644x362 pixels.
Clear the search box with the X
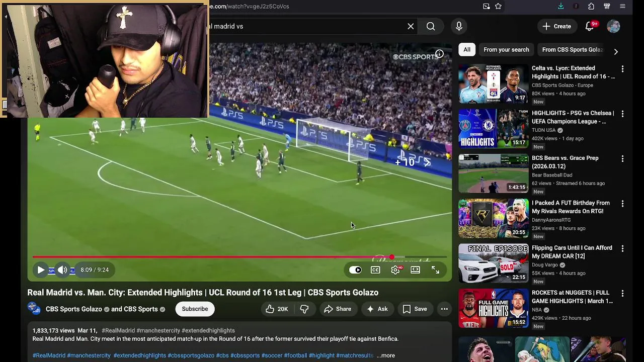(411, 26)
